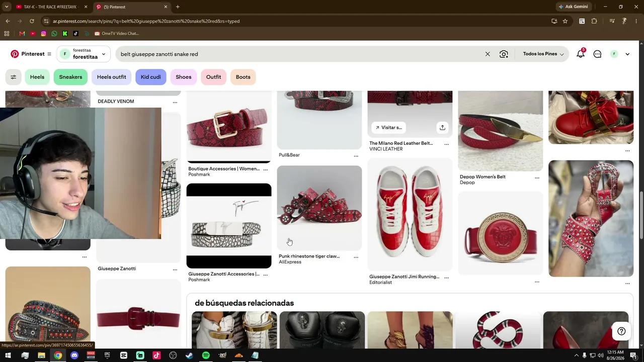Open the media controls icon in the toolbar
The image size is (644, 362).
coord(612,21)
